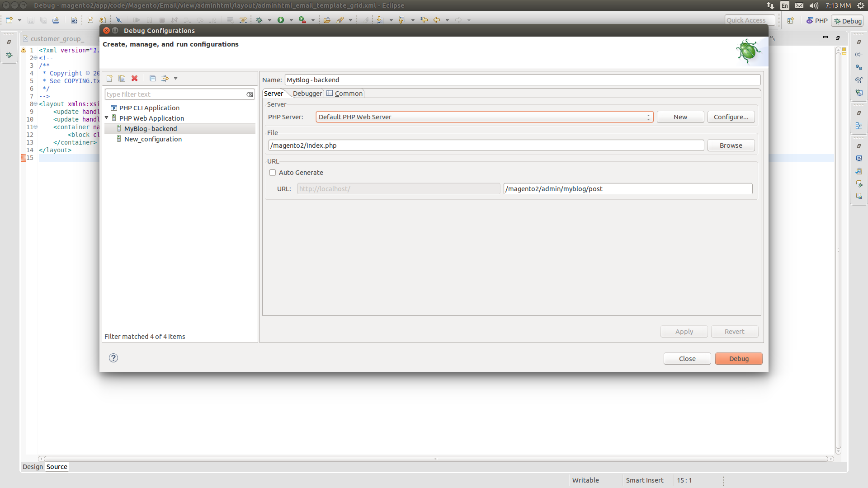Click the Run External Tools toolbar icon

[302, 20]
